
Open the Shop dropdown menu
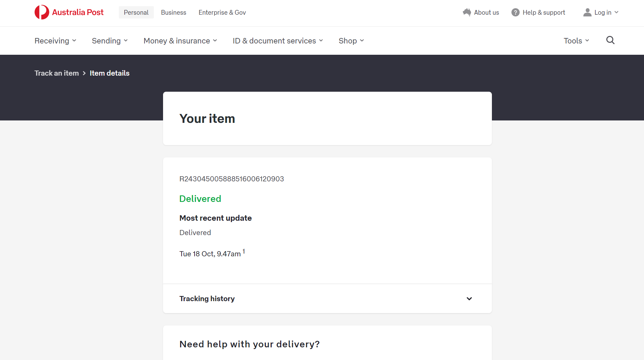click(x=351, y=41)
